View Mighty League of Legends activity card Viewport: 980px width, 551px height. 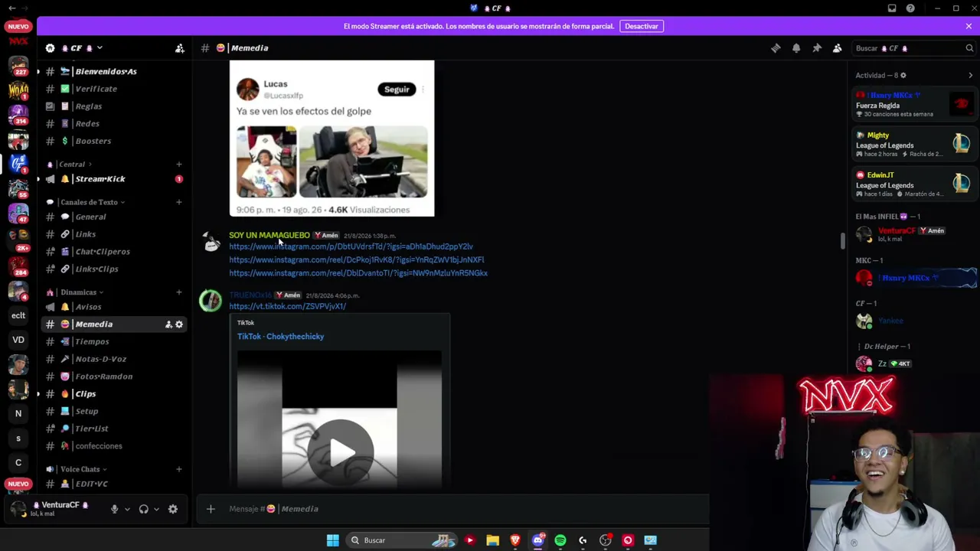913,145
